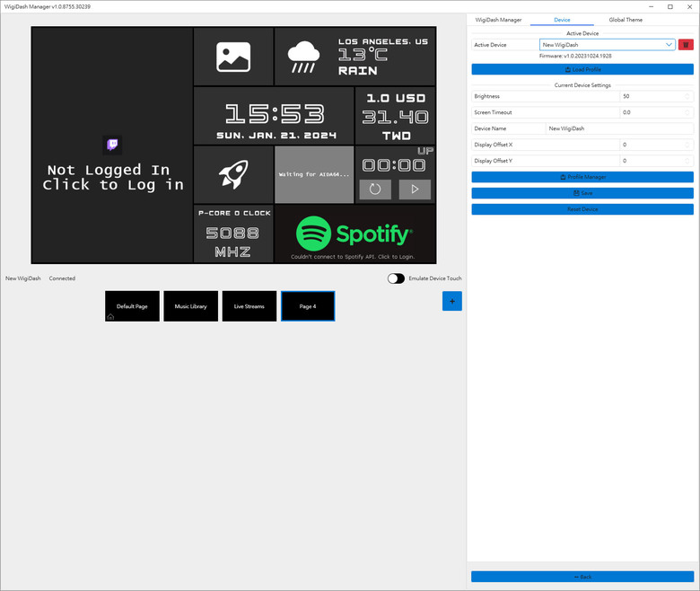This screenshot has height=591, width=700.
Task: Click the Twitch logo icon
Action: (112, 145)
